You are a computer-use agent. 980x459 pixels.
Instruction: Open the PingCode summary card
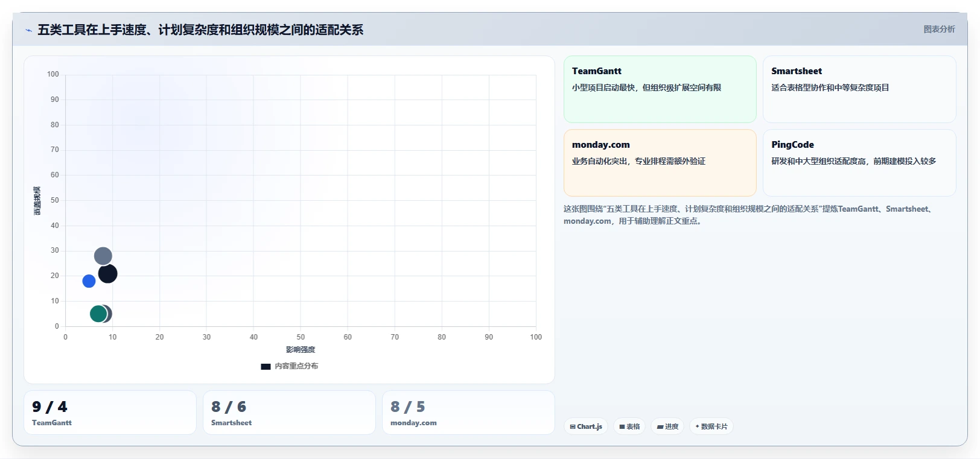coord(859,163)
